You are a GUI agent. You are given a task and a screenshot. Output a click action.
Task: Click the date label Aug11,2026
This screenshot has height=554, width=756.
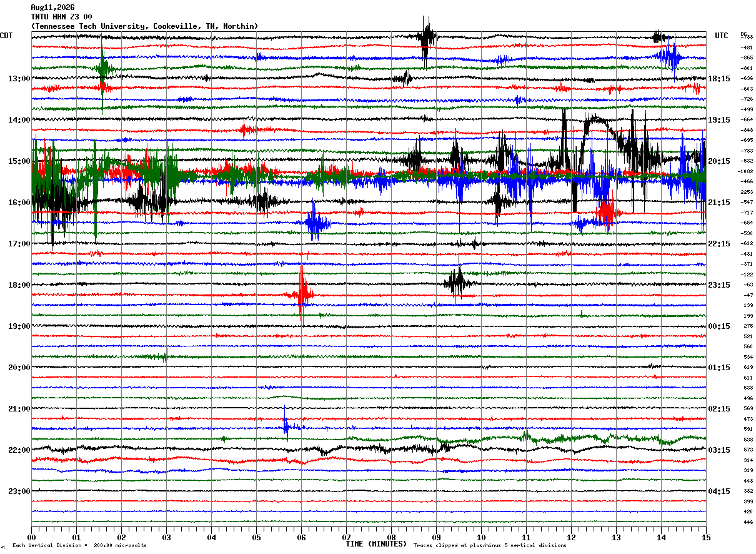pos(52,8)
